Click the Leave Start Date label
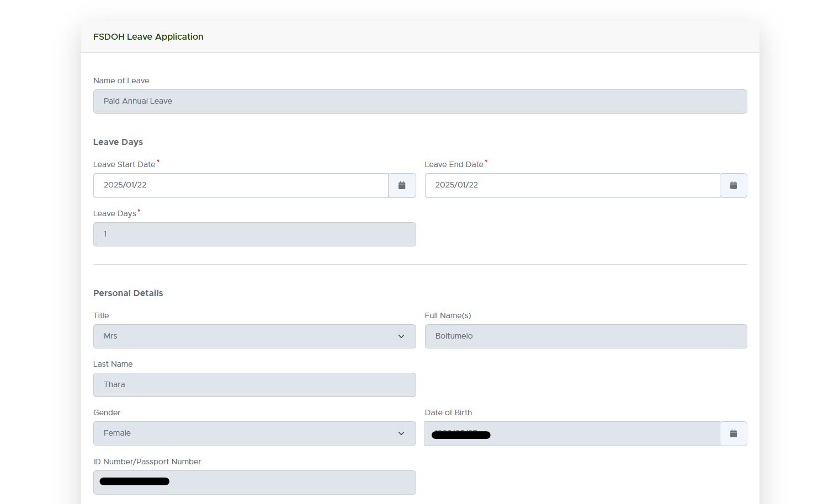This screenshot has width=834, height=504. [x=124, y=164]
